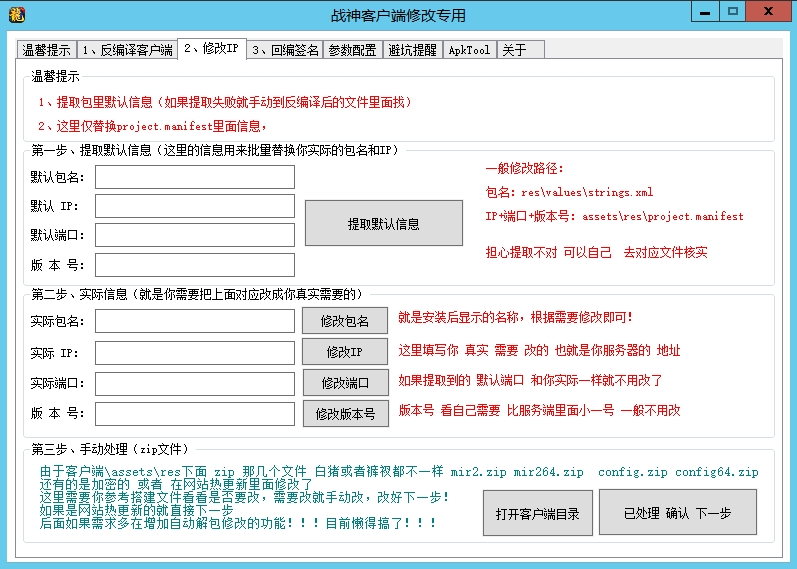Minimize the 战神客户端修改专用 window
This screenshot has width=797, height=569.
click(705, 11)
